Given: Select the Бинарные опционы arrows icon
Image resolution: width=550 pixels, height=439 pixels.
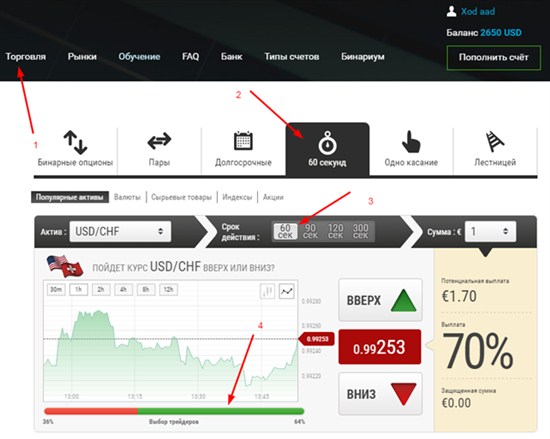Looking at the screenshot, I should [75, 142].
